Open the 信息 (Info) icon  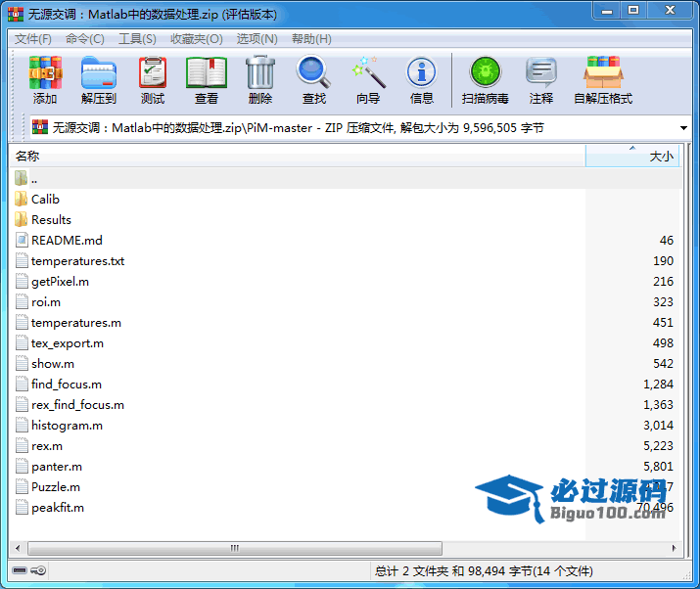click(421, 72)
